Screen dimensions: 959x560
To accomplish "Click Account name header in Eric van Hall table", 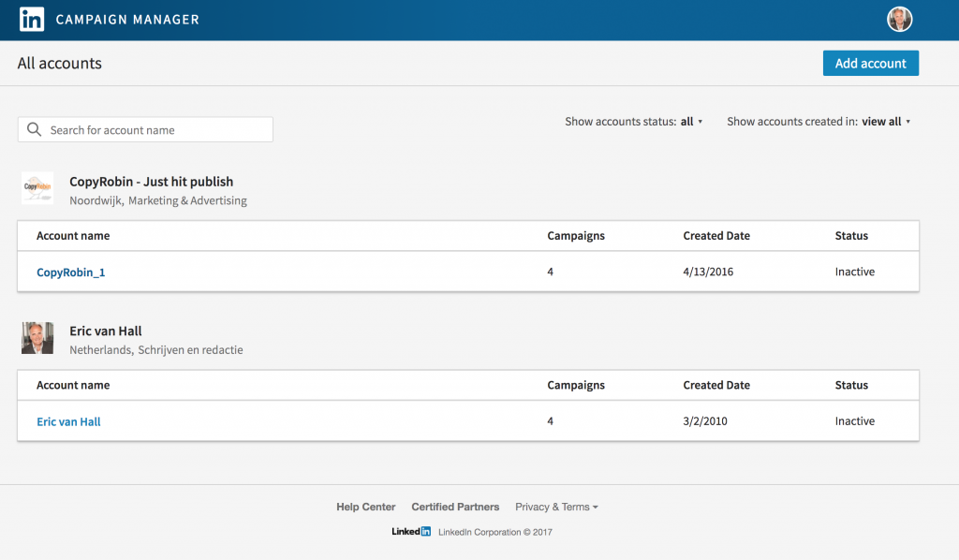I will [x=73, y=385].
